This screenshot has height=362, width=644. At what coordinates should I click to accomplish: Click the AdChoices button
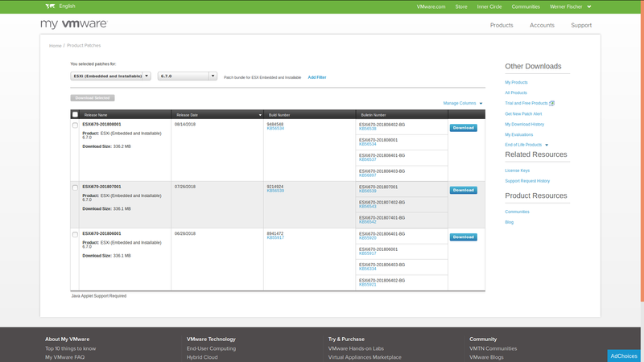click(x=624, y=356)
